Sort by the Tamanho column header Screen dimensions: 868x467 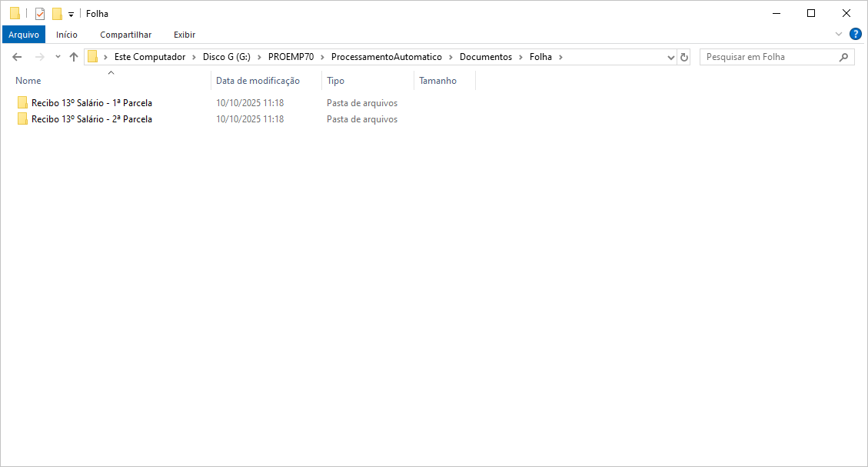[438, 81]
